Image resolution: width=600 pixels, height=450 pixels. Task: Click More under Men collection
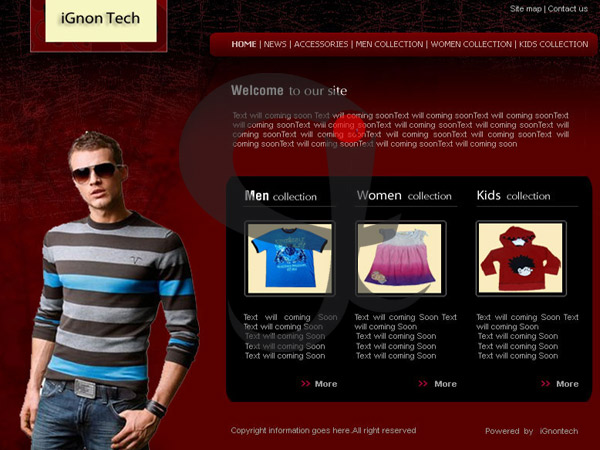click(326, 384)
